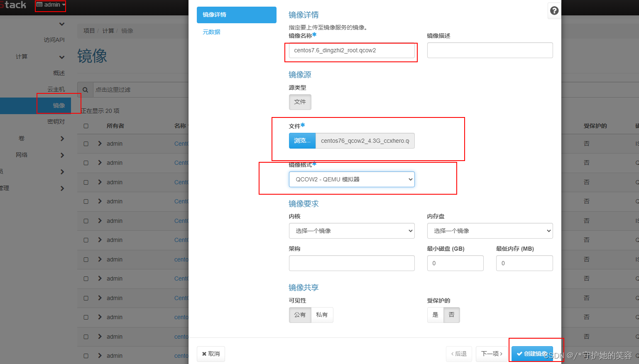
Task: Check the second admin row checkbox
Action: pyautogui.click(x=86, y=163)
